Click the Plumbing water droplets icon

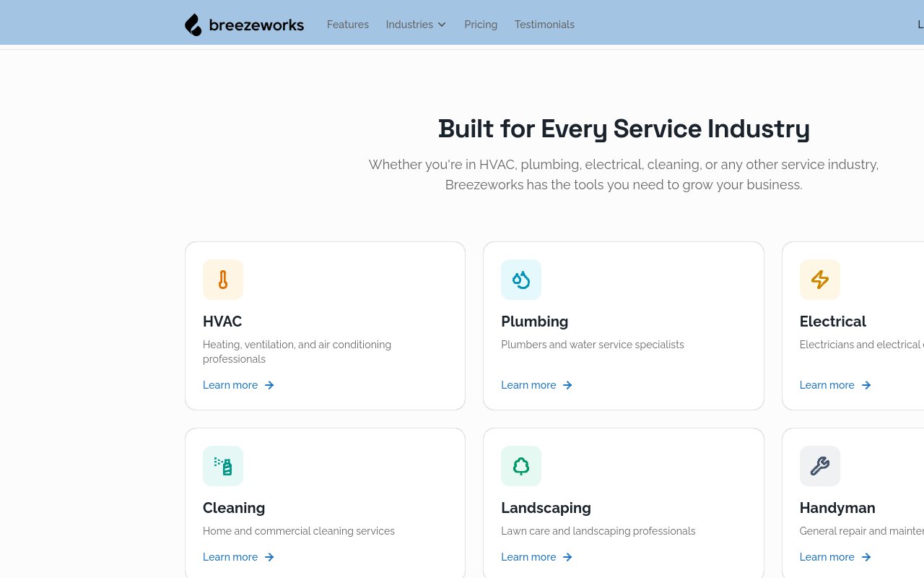[521, 280]
